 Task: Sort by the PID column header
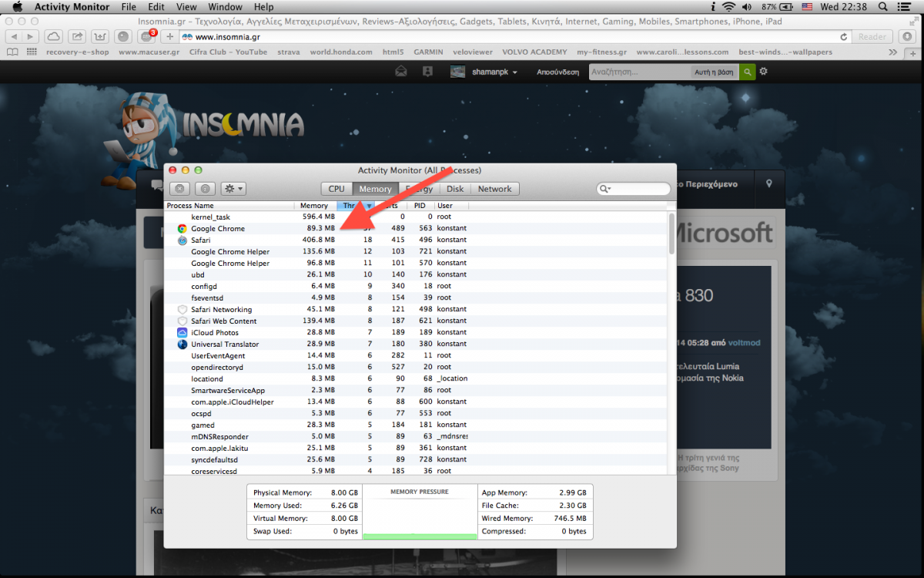tap(420, 206)
